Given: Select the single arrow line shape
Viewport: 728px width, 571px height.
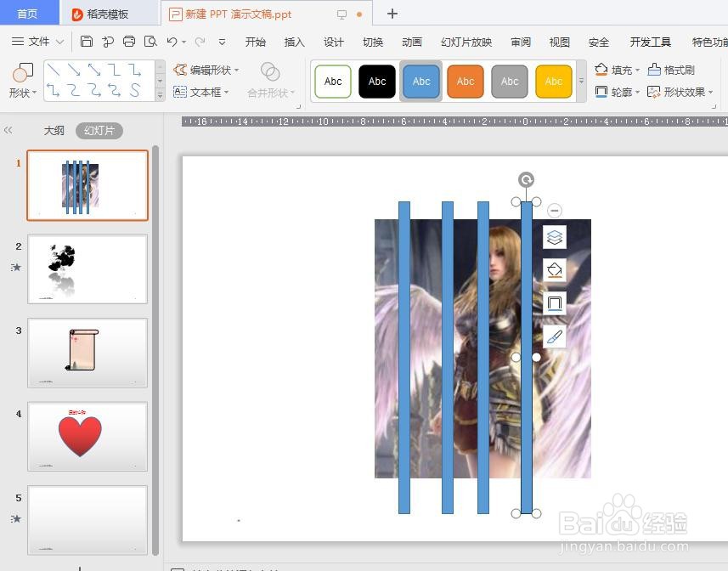Looking at the screenshot, I should [x=74, y=70].
